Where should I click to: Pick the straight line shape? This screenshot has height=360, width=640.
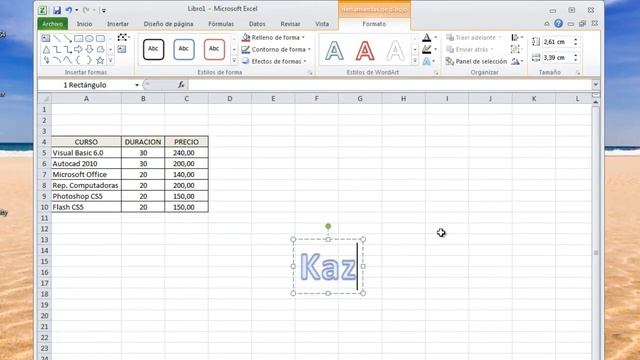pyautogui.click(x=57, y=38)
